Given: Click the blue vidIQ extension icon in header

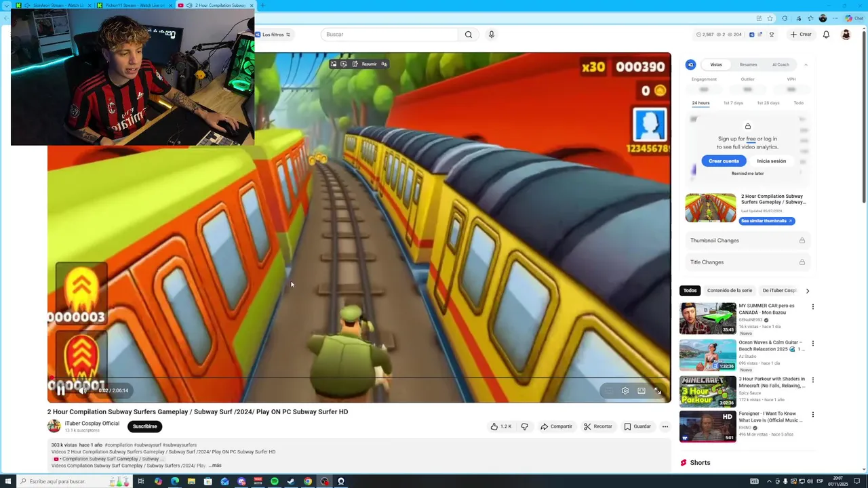Looking at the screenshot, I should [751, 35].
